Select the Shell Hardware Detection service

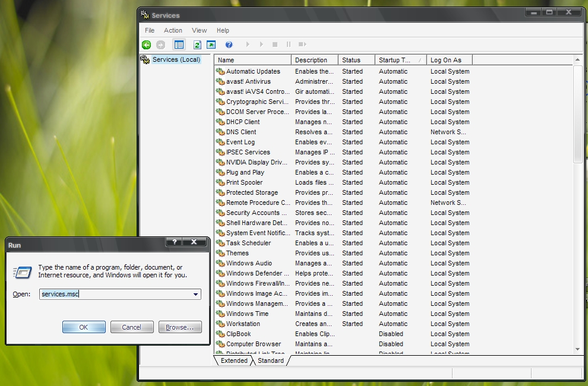343,223
